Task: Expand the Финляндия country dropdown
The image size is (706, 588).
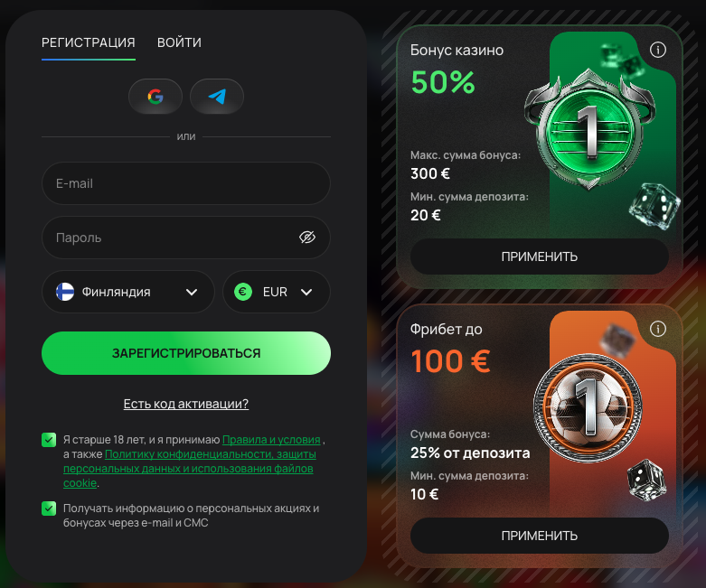Action: [128, 292]
